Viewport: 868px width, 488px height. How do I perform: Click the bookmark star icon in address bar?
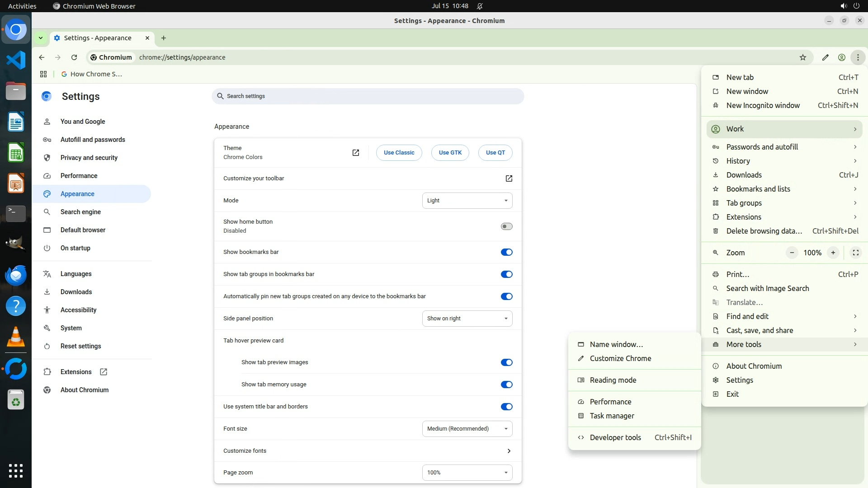tap(803, 57)
